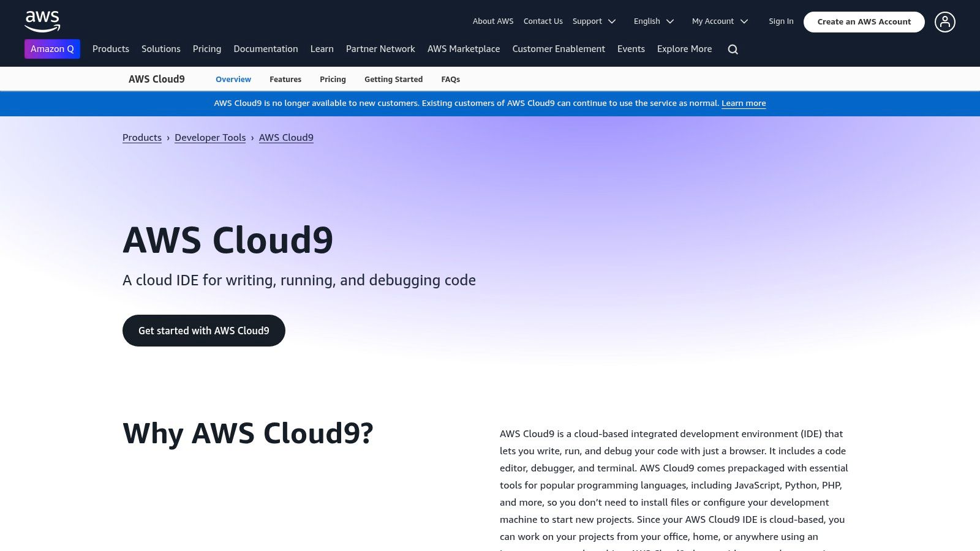Select the Getting Started tab
Screen dimensions: 980x551
click(393, 80)
